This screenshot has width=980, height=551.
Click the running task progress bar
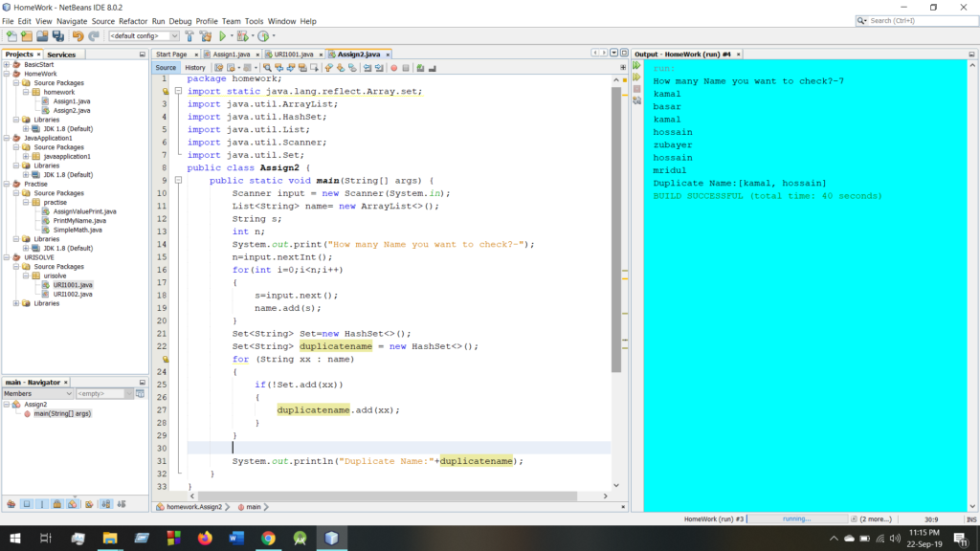[799, 518]
